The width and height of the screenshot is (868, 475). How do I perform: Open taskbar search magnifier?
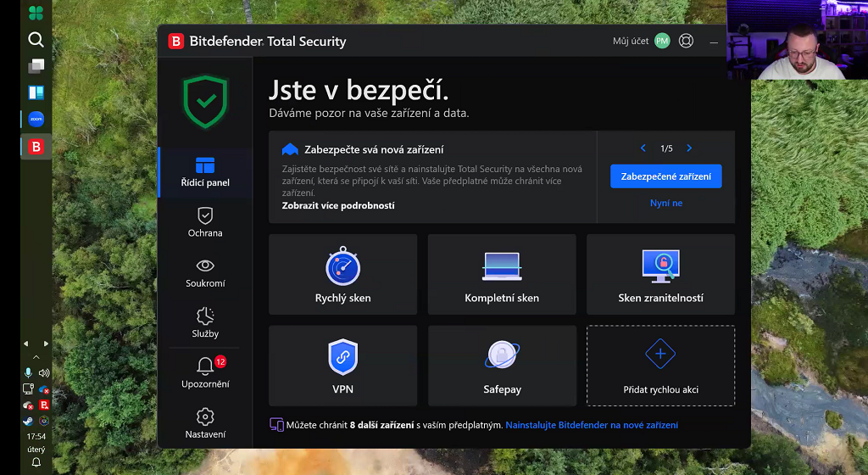coord(36,39)
